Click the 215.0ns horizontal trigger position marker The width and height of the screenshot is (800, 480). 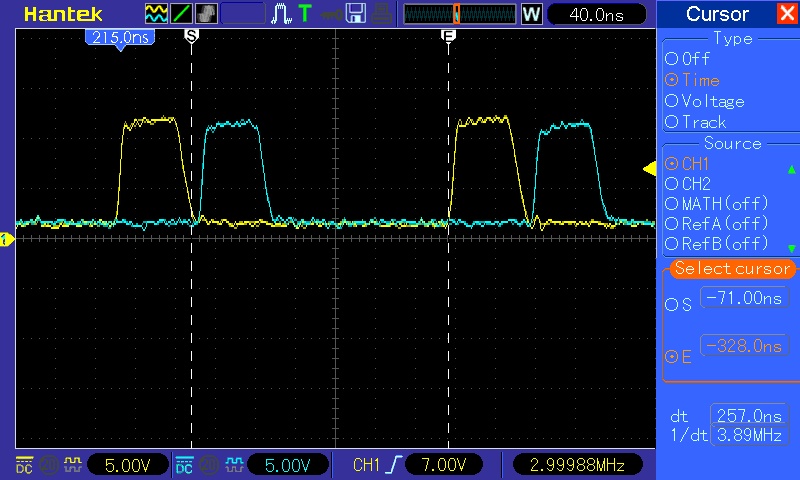click(120, 39)
